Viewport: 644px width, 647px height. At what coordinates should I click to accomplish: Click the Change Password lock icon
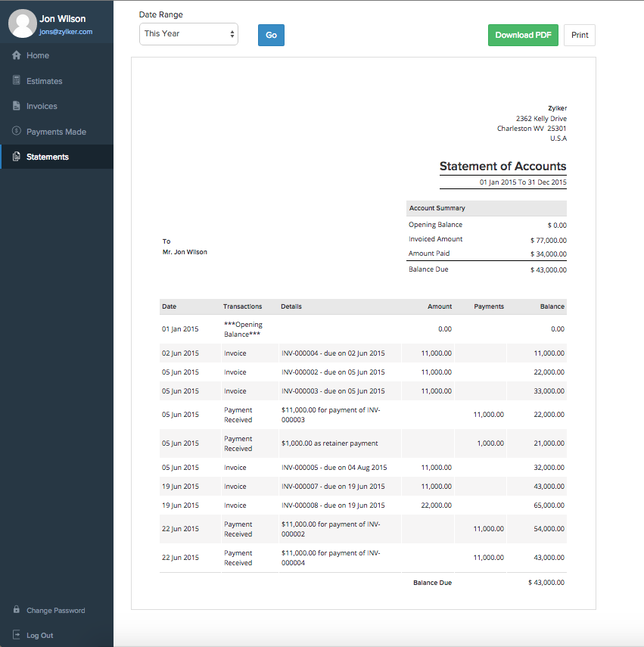tap(17, 609)
